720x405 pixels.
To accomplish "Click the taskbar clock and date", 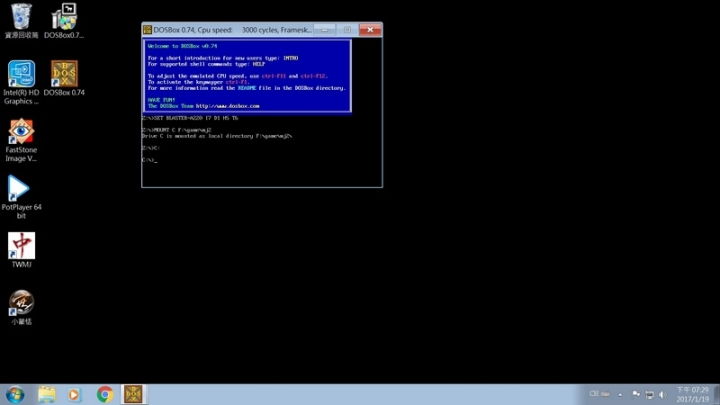I will pos(692,394).
